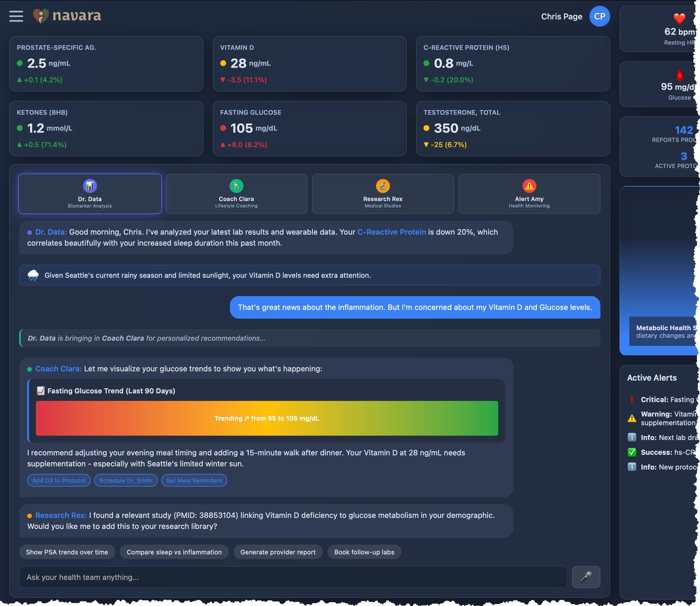Image resolution: width=700 pixels, height=606 pixels.
Task: Click the green Success checkmark alert
Action: point(631,452)
